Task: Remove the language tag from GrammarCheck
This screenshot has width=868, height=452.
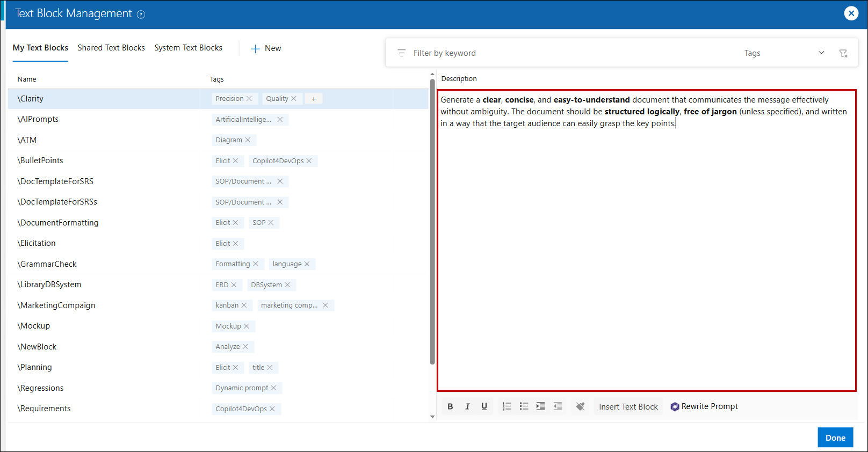Action: (307, 264)
